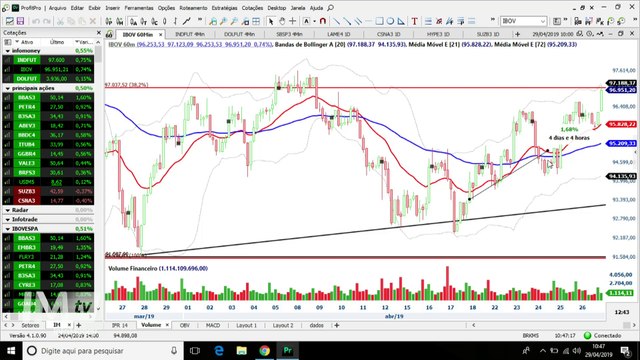Screen dimensions: 640x360
Task: Add a new chart tab with plus
Action: [518, 34]
